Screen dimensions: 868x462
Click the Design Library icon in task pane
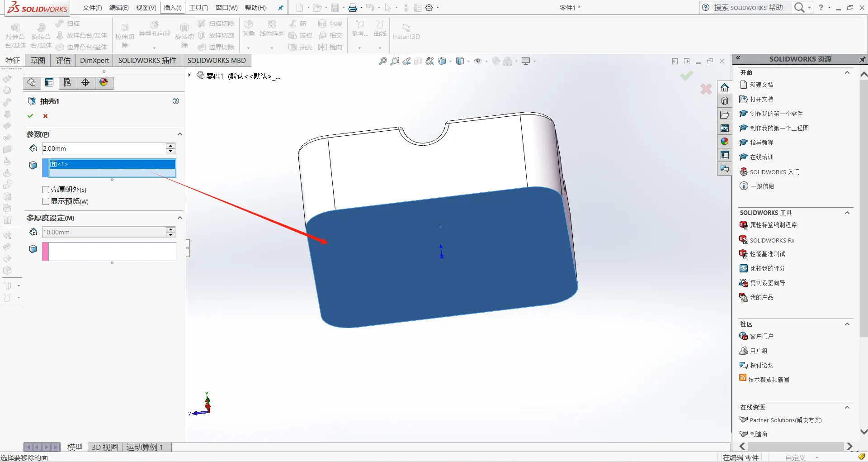coord(725,101)
